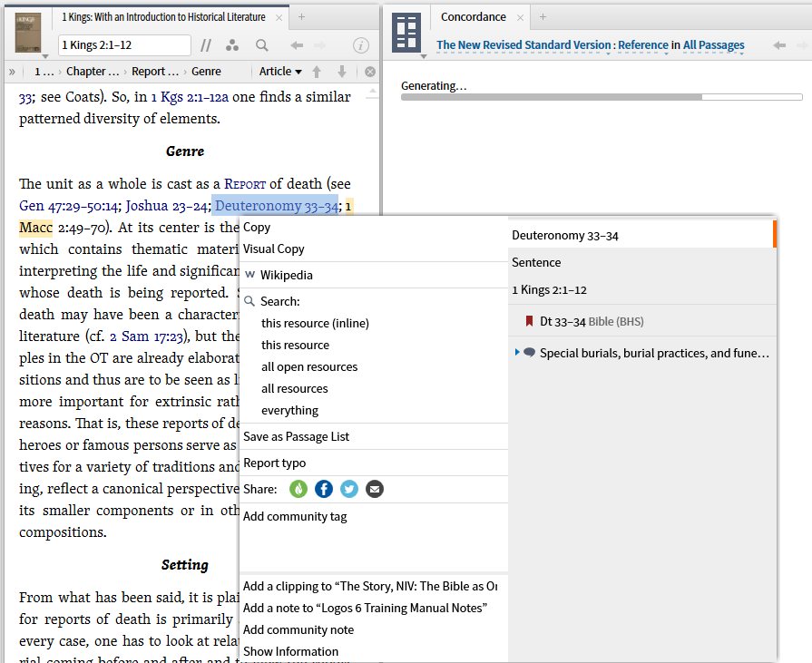
Task: Close the locator bar with the circled X
Action: 370,72
